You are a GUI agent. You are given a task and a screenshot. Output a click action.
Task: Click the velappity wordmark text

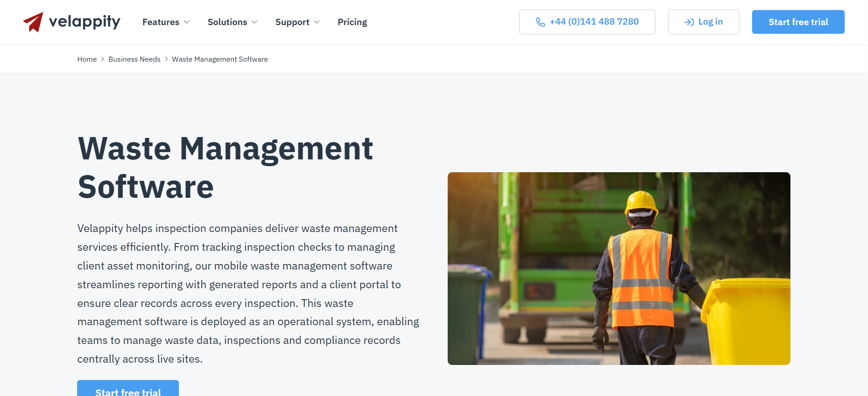click(x=84, y=22)
